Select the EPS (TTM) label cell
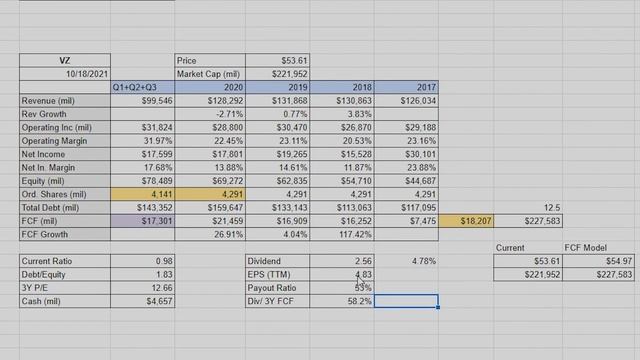Screen dimensions: 640x360 click(278, 275)
